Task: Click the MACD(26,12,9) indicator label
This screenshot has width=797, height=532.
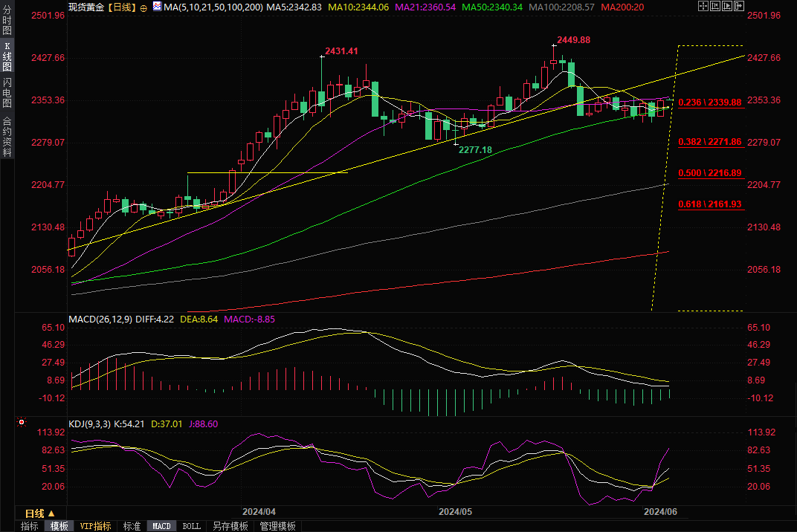Action: (100, 319)
